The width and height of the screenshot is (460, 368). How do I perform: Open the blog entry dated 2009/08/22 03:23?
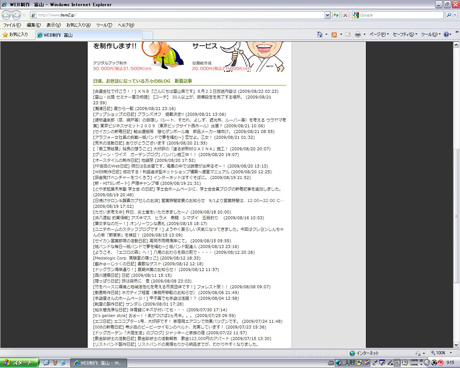186,91
